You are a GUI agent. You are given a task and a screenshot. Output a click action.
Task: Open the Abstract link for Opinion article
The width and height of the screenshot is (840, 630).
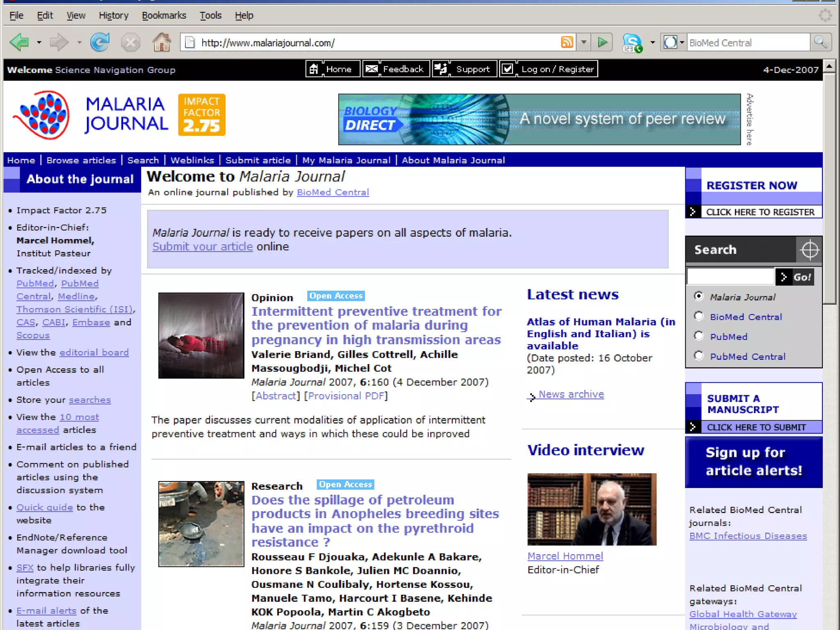276,396
